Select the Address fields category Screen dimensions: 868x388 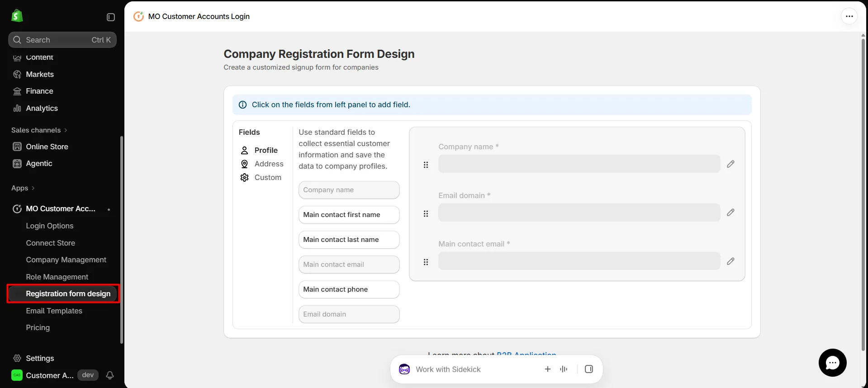pyautogui.click(x=262, y=164)
